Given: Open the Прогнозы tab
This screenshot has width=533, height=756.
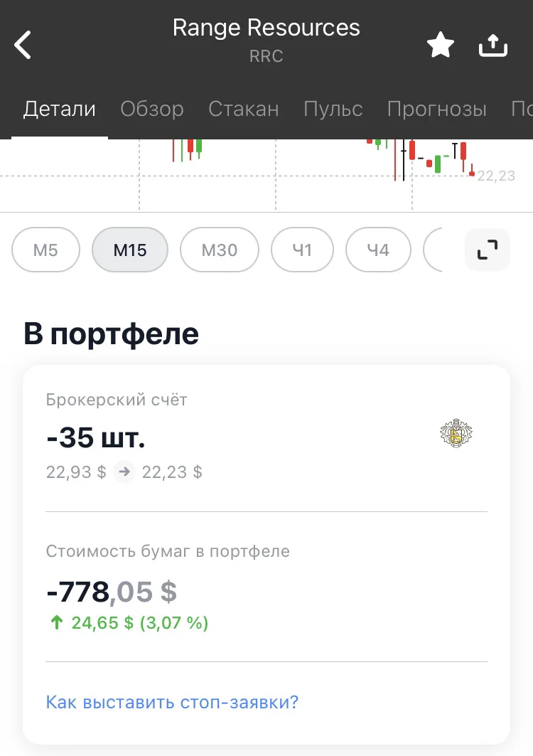Looking at the screenshot, I should 436,109.
